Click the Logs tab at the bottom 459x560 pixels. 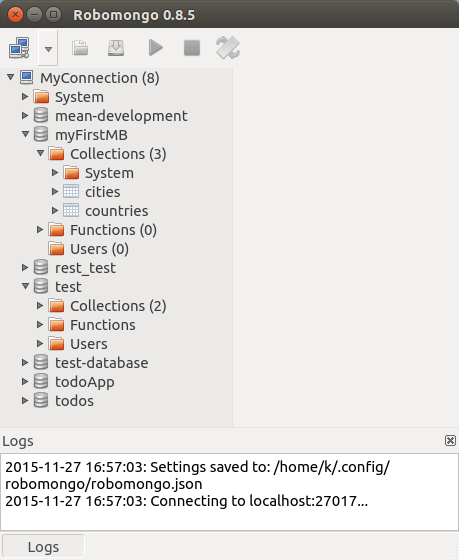click(x=43, y=547)
